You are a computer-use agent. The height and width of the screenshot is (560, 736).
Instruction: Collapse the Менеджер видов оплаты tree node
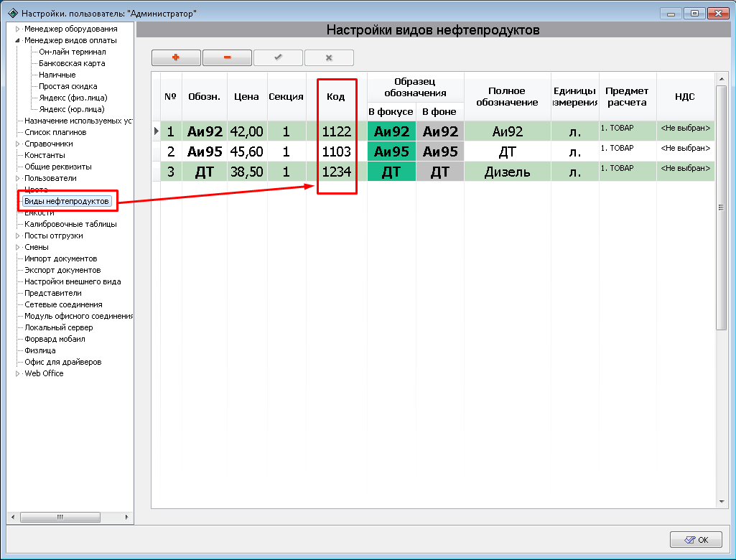(x=17, y=40)
